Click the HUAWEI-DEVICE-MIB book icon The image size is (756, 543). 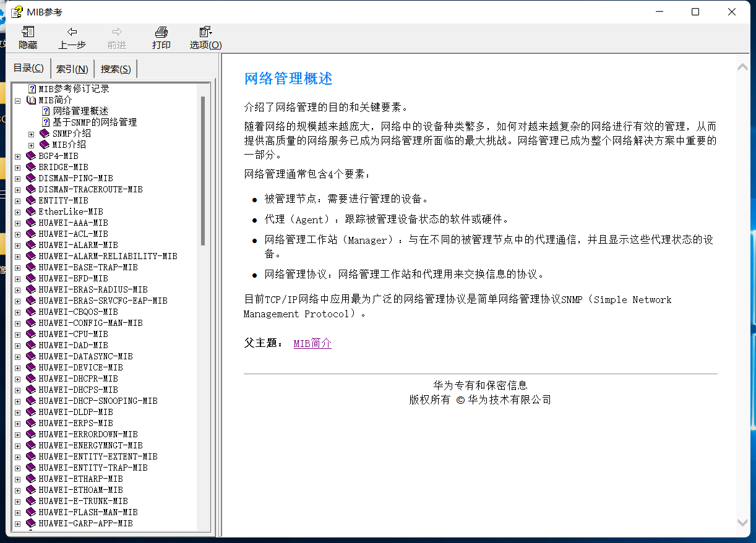tap(31, 367)
